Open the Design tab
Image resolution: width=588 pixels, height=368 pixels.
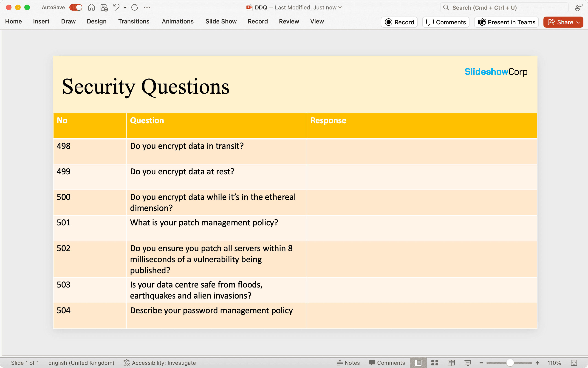coord(96,22)
